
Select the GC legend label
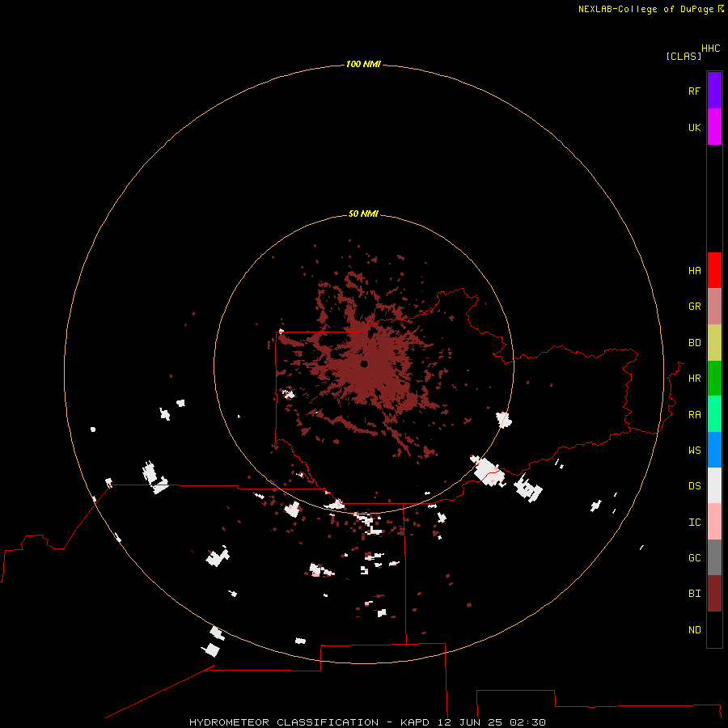[x=694, y=558]
